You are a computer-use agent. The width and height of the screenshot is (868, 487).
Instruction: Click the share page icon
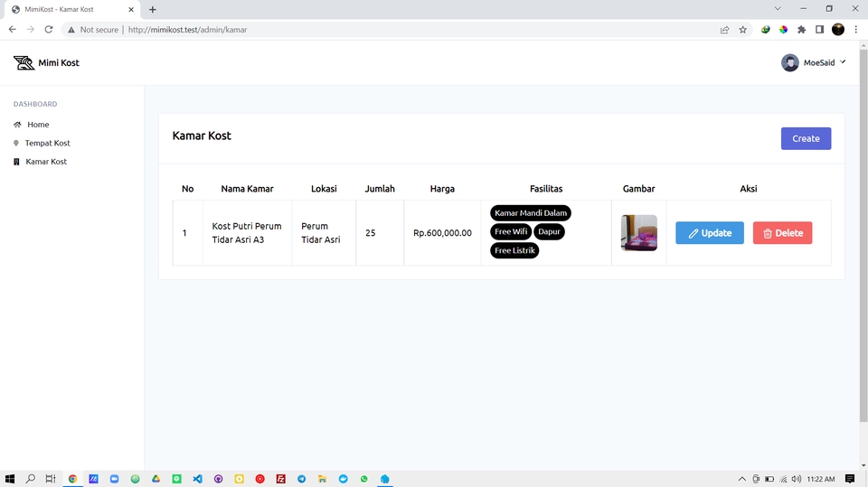[x=724, y=30]
